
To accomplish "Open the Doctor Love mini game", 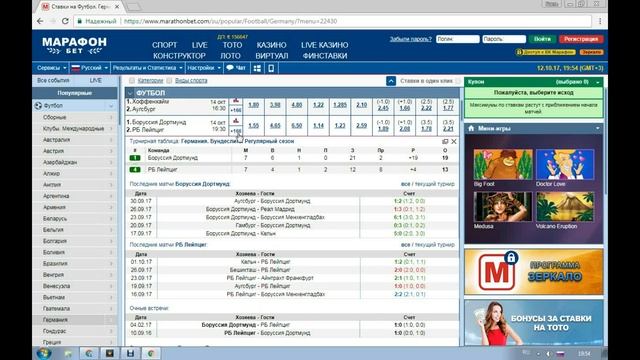I will point(565,164).
